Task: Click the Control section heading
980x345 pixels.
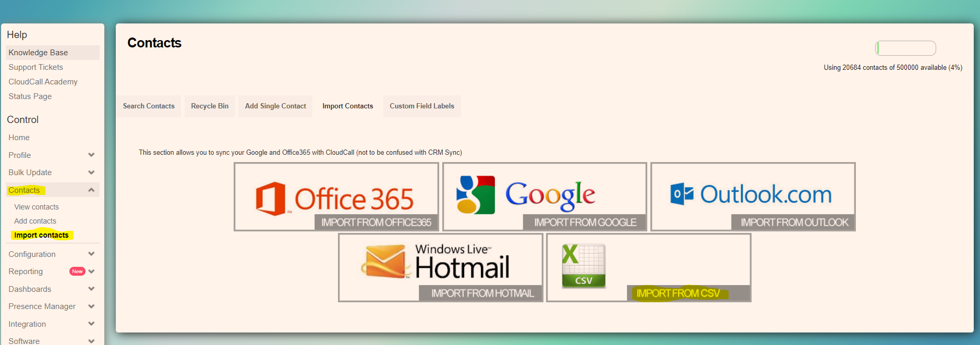Action: click(x=22, y=120)
